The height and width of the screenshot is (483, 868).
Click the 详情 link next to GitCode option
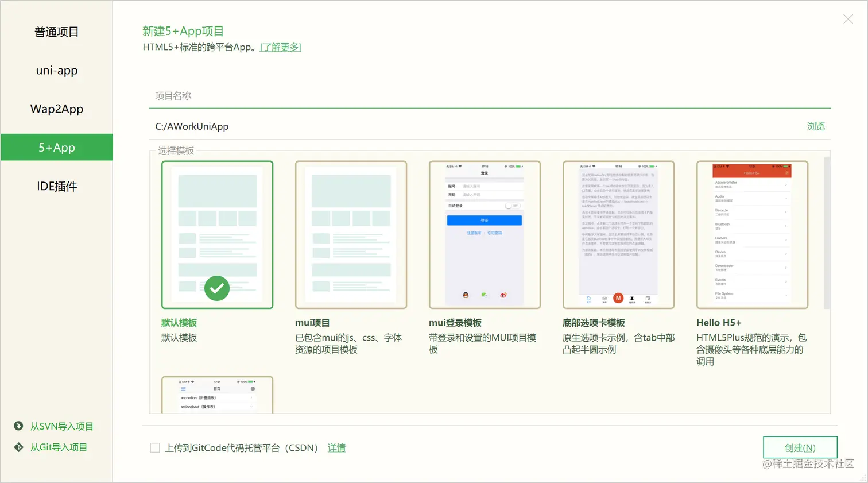point(336,447)
